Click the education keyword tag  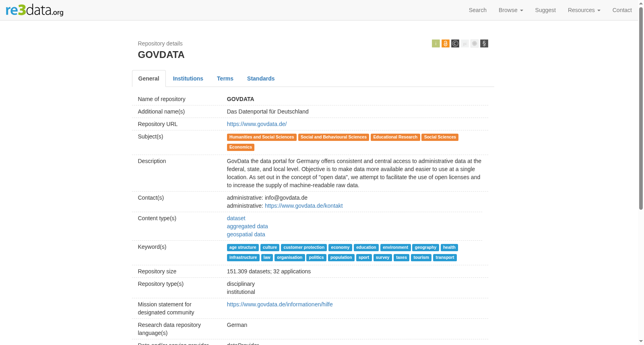(x=366, y=248)
